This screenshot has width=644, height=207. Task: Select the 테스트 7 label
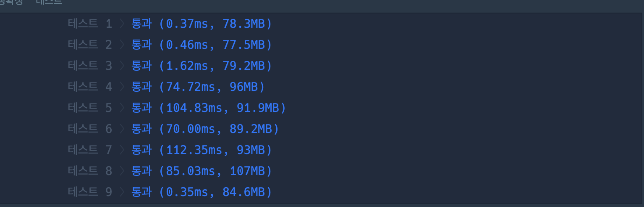(x=90, y=150)
